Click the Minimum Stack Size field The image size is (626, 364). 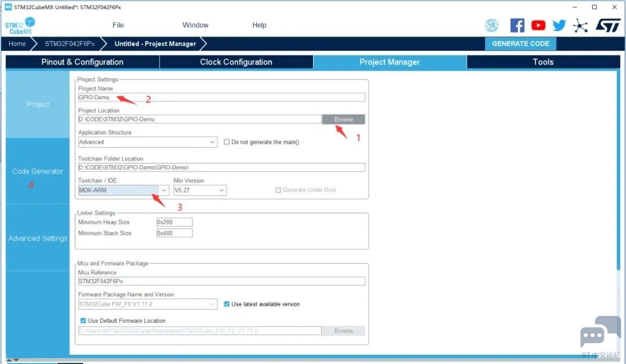pos(174,233)
